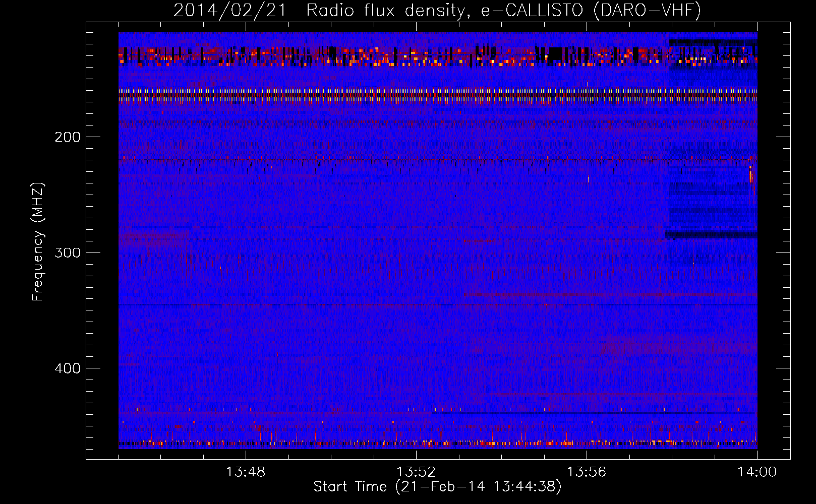
Task: Click the plot title '2014/02/21 Radio flux density'
Action: click(x=437, y=11)
